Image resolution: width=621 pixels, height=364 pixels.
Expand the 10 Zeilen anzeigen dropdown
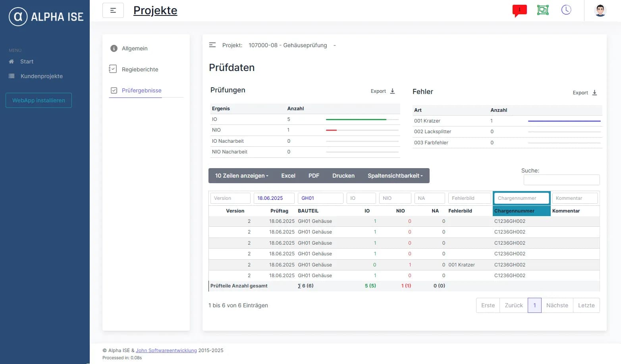click(241, 176)
